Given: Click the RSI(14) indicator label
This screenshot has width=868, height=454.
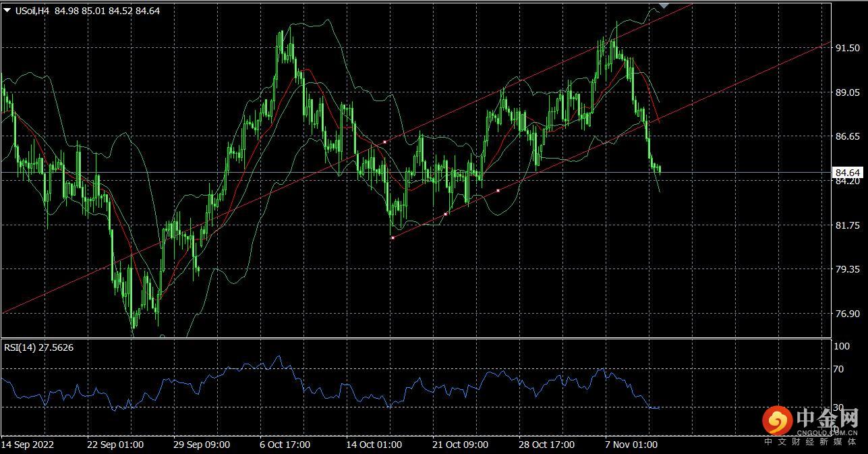Looking at the screenshot, I should point(38,347).
